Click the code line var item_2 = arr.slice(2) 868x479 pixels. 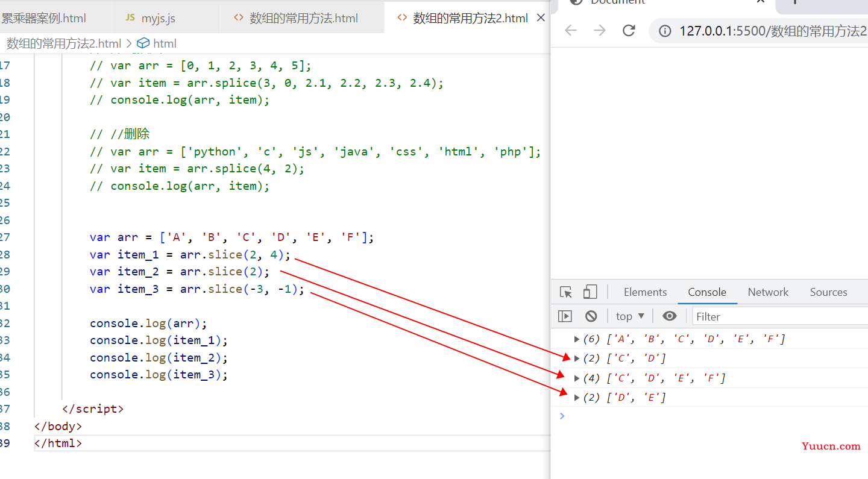180,272
